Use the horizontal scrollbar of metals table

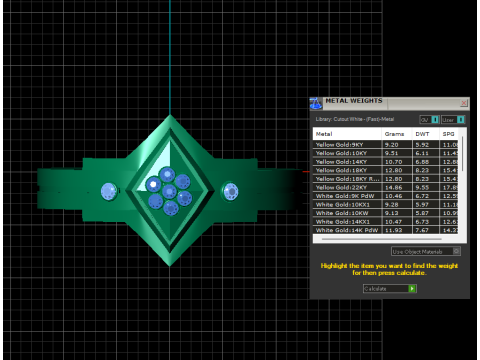pyautogui.click(x=382, y=239)
